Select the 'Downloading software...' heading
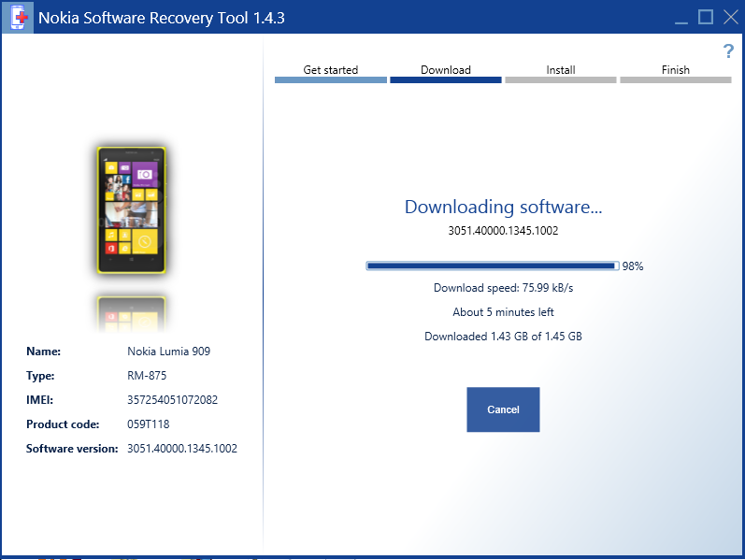Screen dimensions: 745x560 point(503,207)
